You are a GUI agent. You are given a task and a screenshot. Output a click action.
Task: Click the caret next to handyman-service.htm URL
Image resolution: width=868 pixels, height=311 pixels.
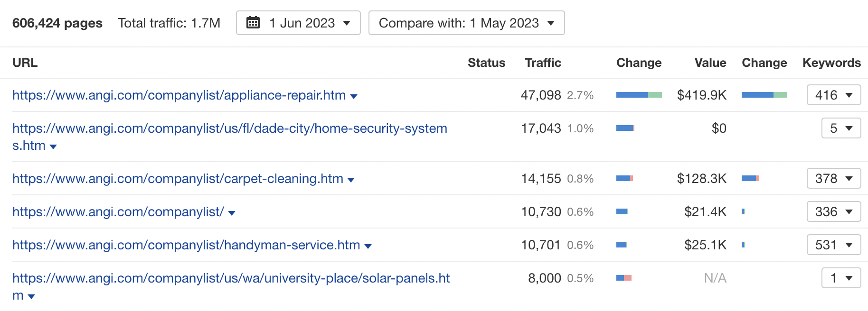click(368, 246)
